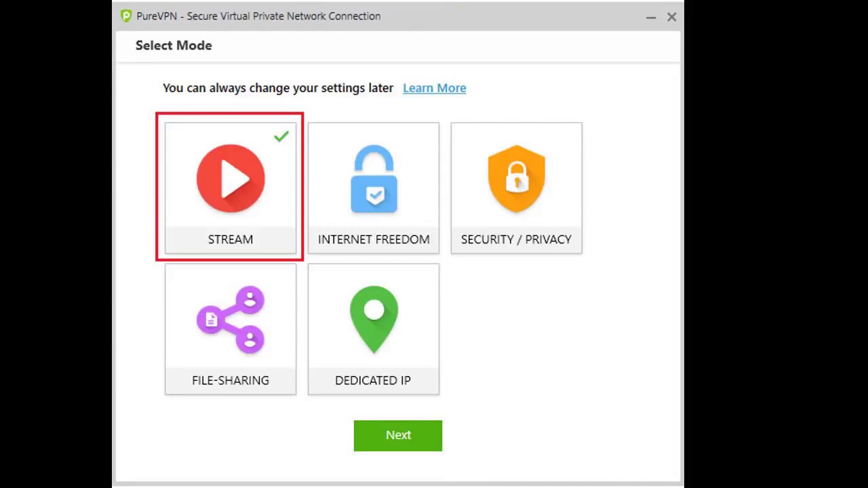Click the green checkmark on Stream tile

281,136
